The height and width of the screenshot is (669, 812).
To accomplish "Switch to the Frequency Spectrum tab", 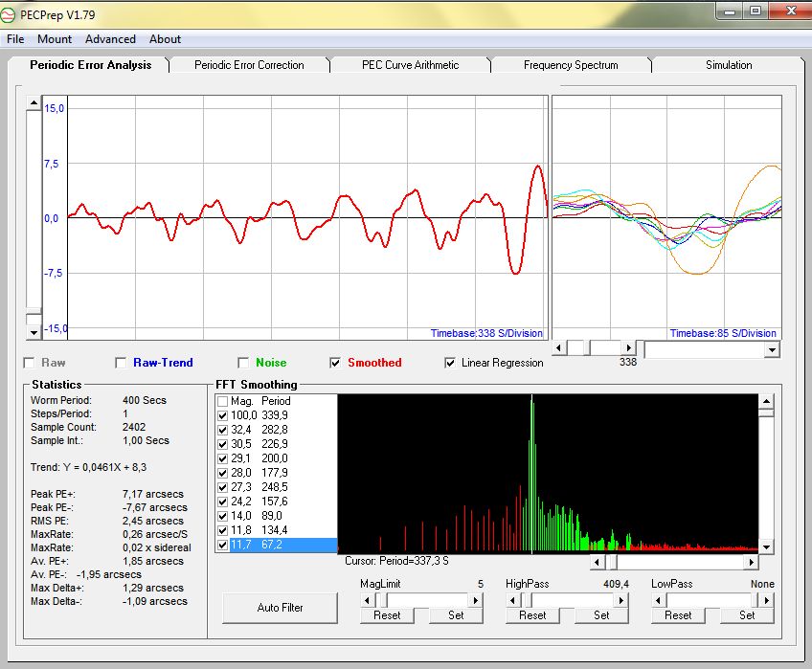I will point(571,65).
